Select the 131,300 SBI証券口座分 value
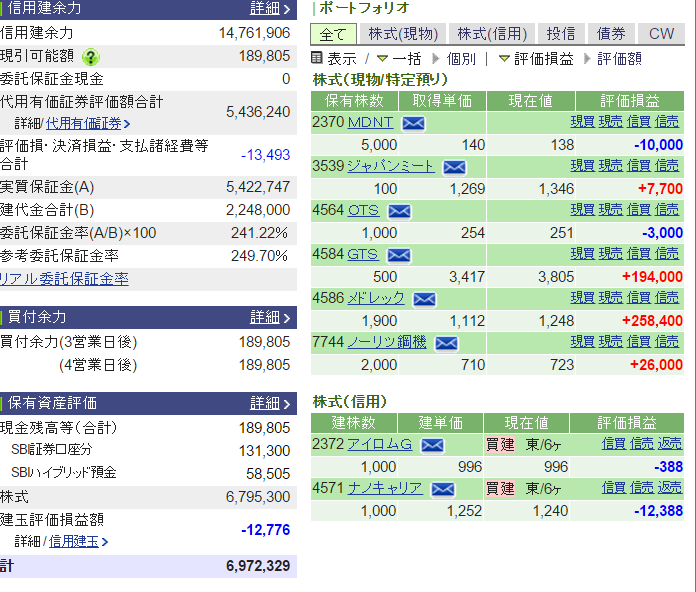 click(x=265, y=450)
